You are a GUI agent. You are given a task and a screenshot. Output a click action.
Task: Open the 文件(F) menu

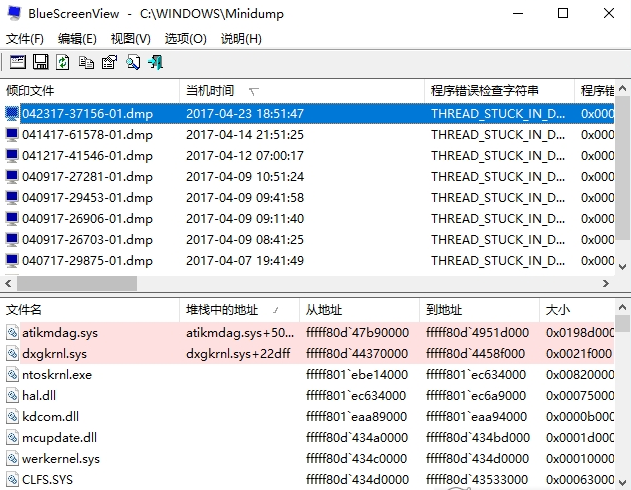[25, 39]
